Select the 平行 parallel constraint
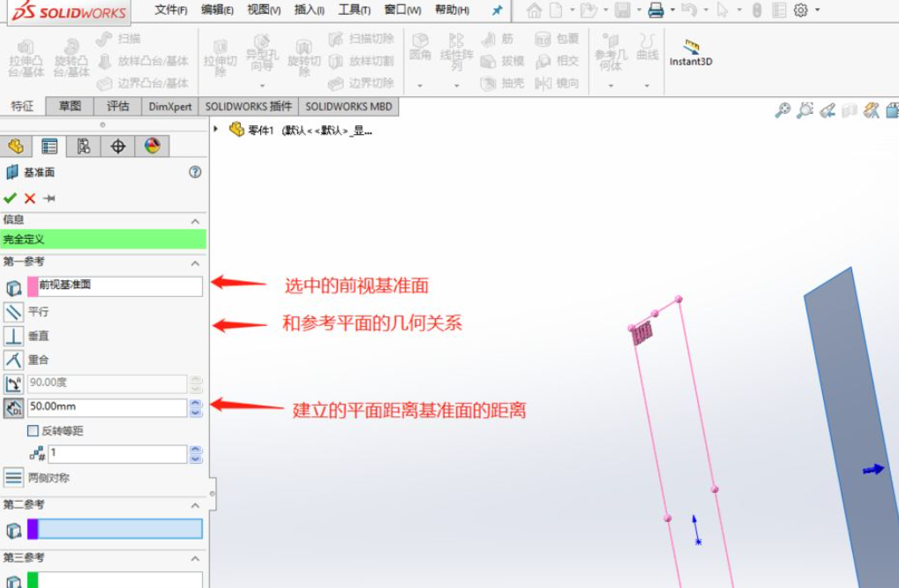 tap(13, 312)
